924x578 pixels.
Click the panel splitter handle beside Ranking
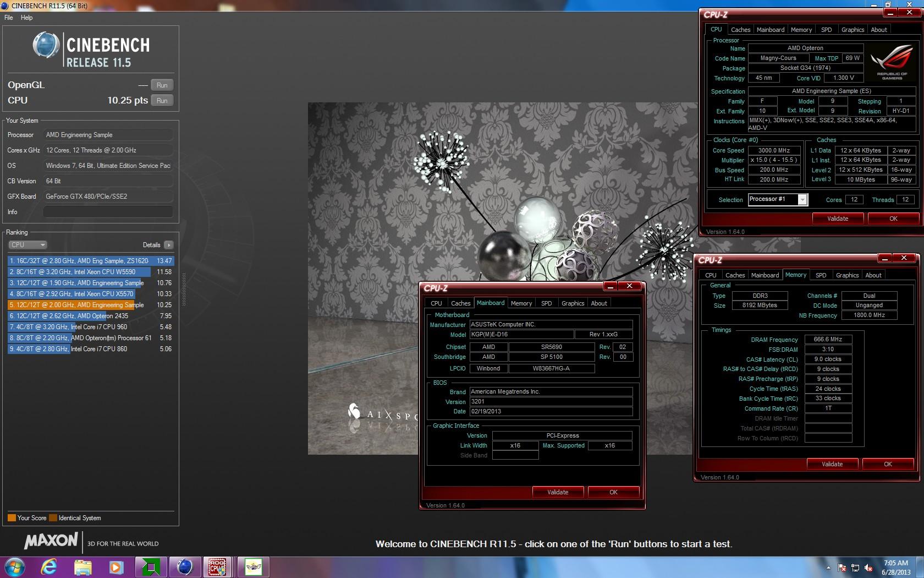tap(184, 289)
